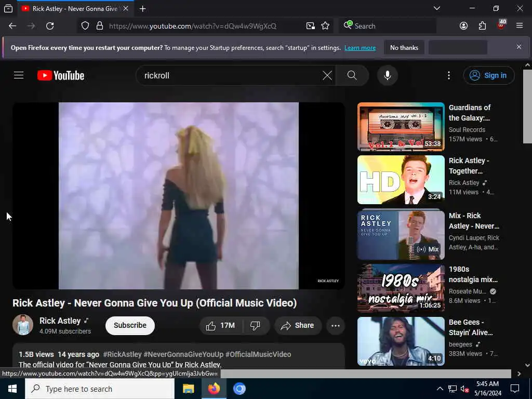Viewport: 532px width, 399px height.
Task: Open Firefox extensions puzzle icon
Action: point(482,26)
